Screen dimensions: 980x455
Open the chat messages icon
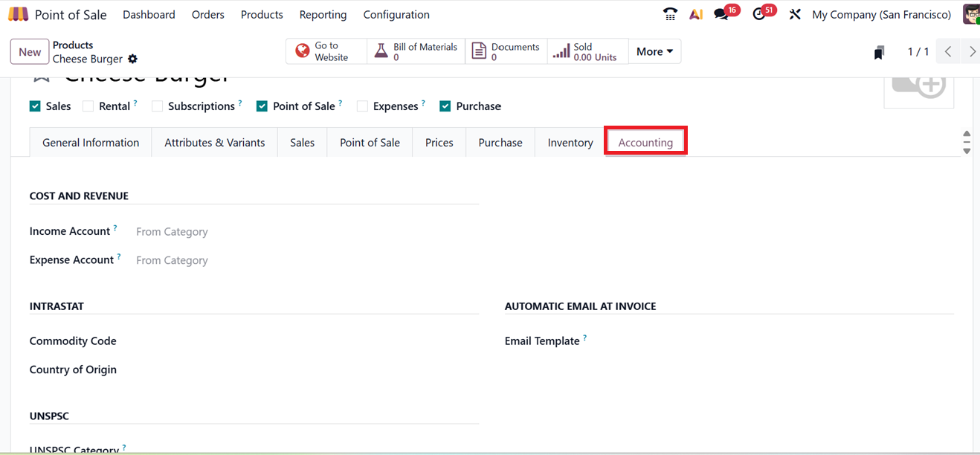click(x=721, y=14)
